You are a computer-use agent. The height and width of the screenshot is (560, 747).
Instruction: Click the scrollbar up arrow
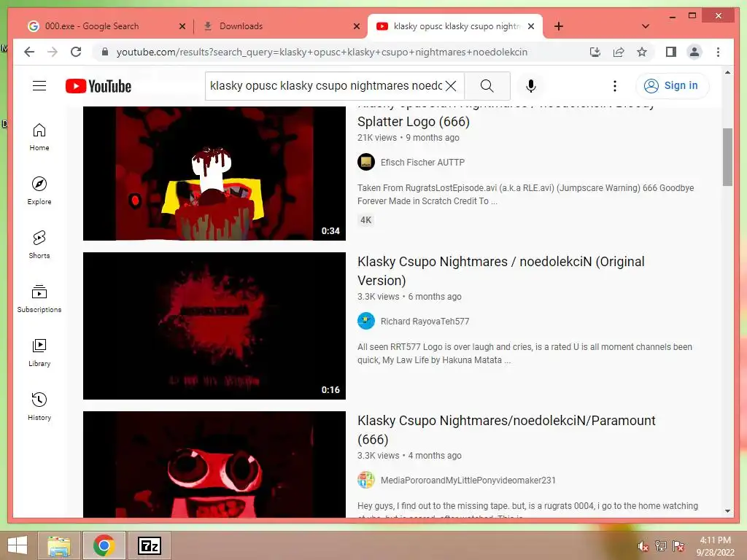(x=727, y=72)
